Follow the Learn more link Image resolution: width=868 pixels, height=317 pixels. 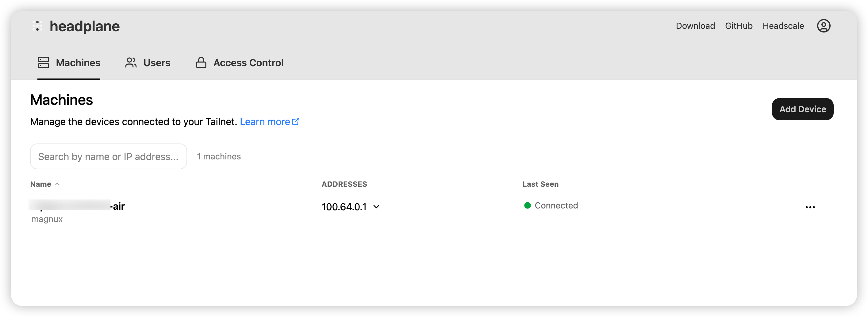[x=265, y=122]
